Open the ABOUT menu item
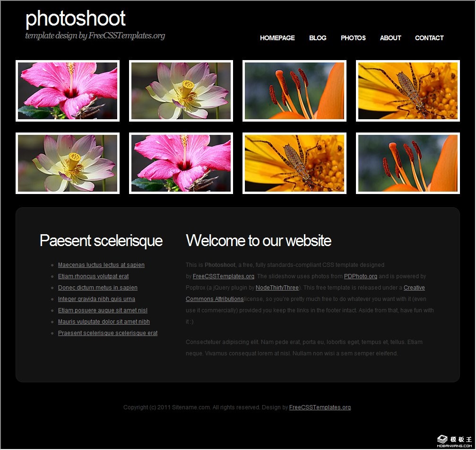476x450 pixels. pos(390,38)
